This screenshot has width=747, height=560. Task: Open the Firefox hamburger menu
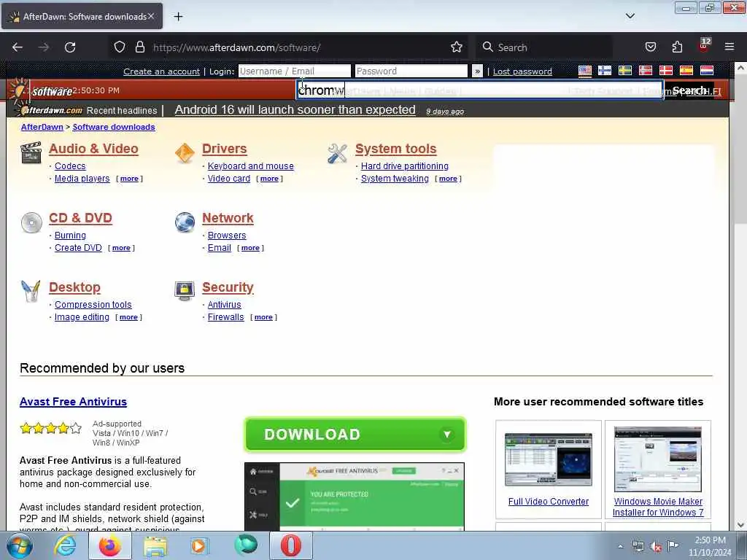point(729,47)
